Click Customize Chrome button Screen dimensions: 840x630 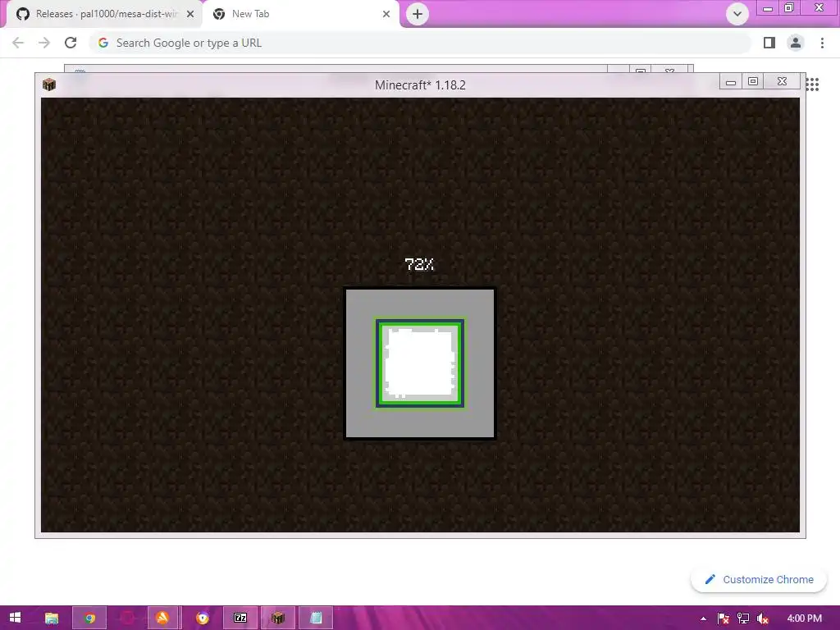tap(759, 580)
